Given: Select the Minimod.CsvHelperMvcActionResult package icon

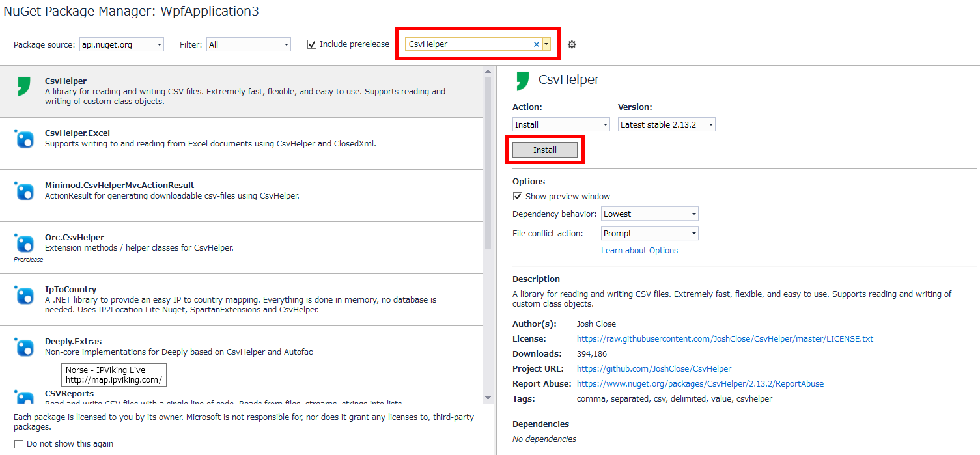Looking at the screenshot, I should [x=24, y=191].
